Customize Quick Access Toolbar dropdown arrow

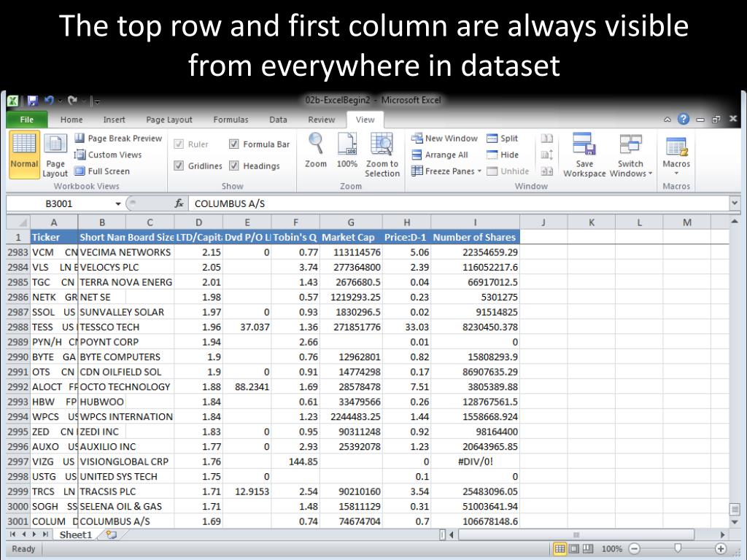pos(97,101)
